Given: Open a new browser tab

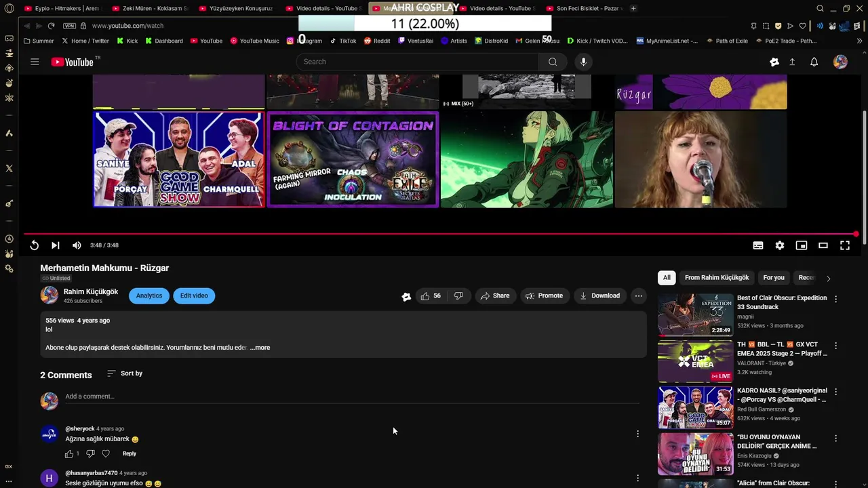Looking at the screenshot, I should 633,8.
